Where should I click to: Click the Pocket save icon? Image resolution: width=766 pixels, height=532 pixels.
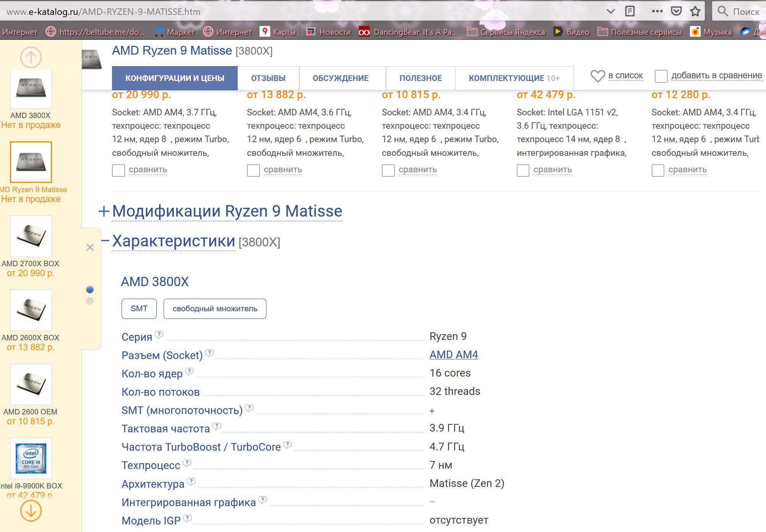(676, 11)
